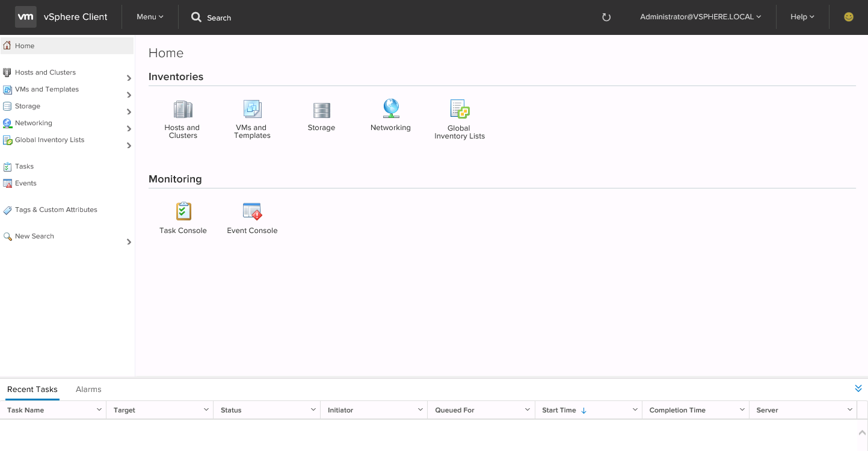Click the Hosts and Clusters sidebar icon
Image resolution: width=868 pixels, height=451 pixels.
[7, 72]
